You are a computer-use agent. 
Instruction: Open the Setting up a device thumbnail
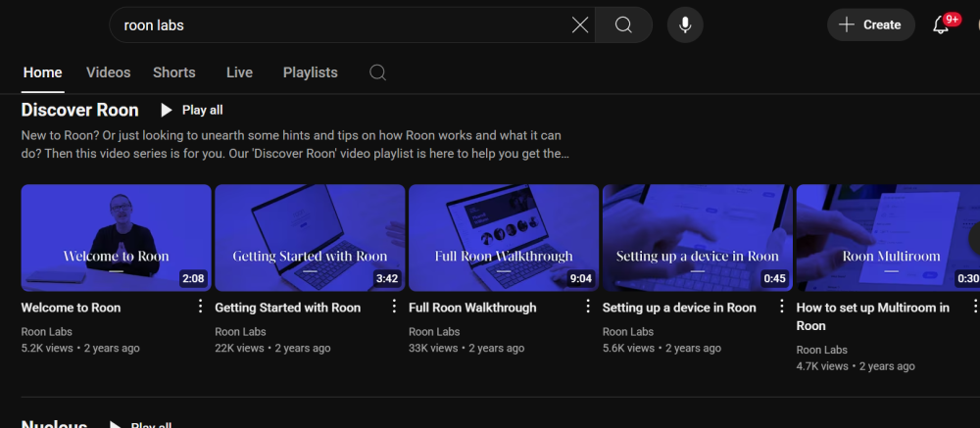(x=698, y=237)
